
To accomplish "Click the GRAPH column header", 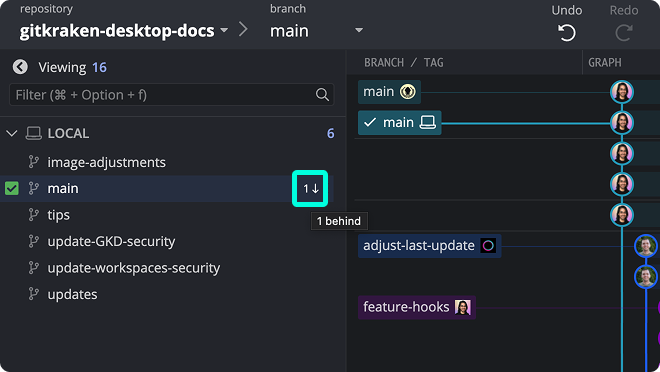I will [x=604, y=63].
